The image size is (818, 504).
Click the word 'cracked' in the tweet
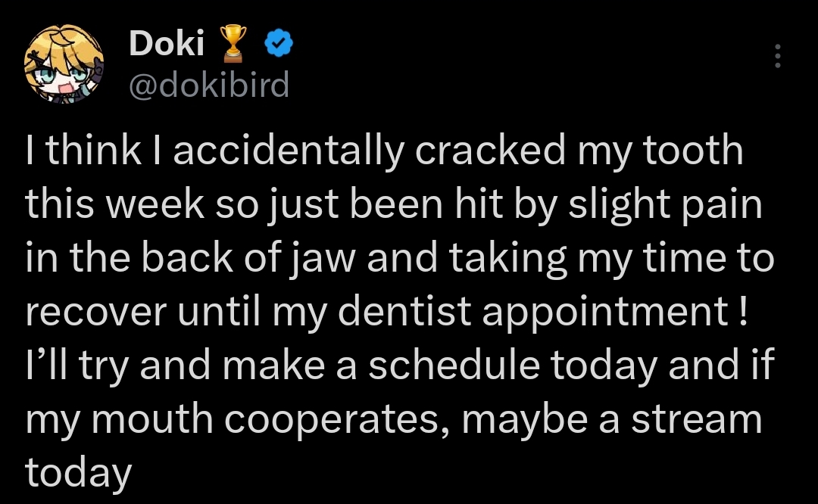click(x=490, y=150)
